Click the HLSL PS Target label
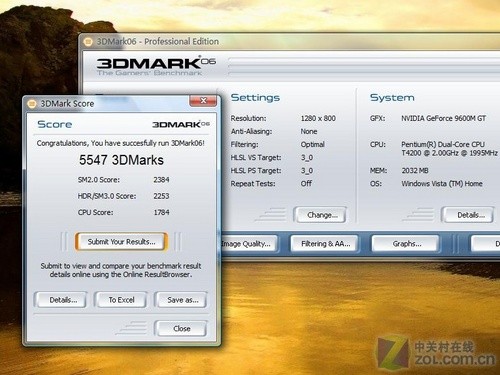Viewport: 500px width, 375px height. click(x=256, y=171)
